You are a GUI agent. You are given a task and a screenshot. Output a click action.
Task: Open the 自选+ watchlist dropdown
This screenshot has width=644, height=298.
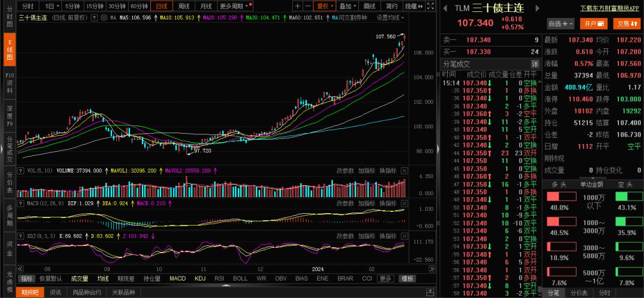pos(561,24)
